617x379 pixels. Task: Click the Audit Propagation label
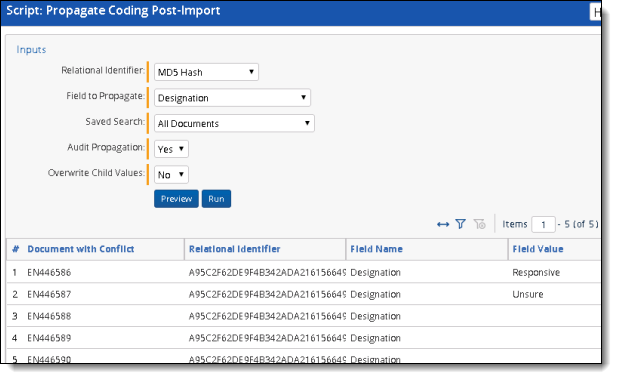point(106,147)
